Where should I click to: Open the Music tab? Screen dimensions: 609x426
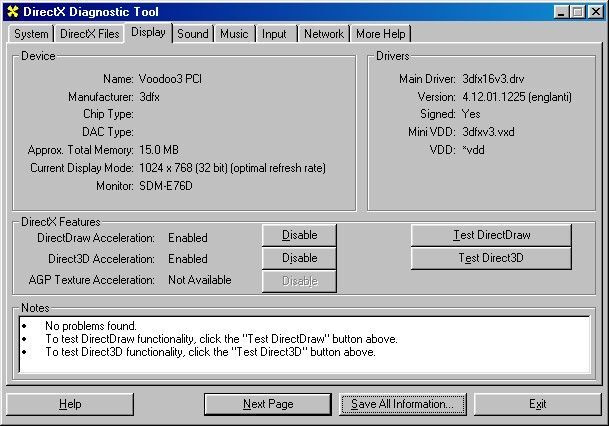(x=234, y=34)
